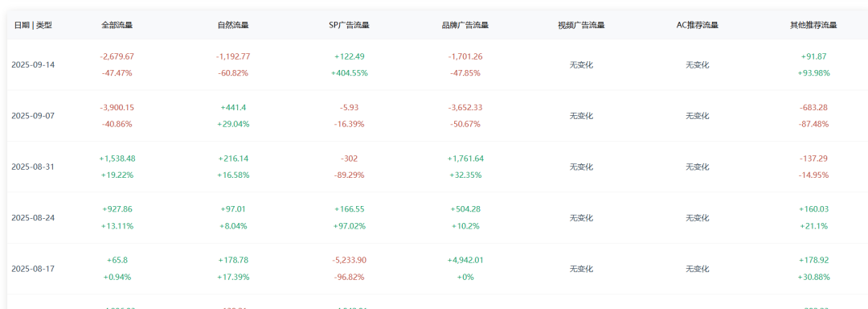Click the +1,761.64 brand ad value
Viewport: 868px width, 309px height.
pyautogui.click(x=465, y=159)
